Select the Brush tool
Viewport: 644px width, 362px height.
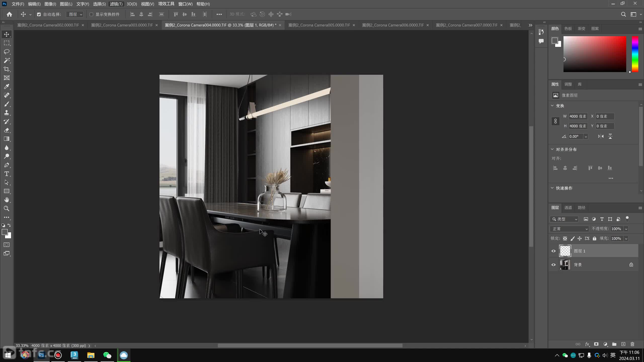(x=7, y=104)
